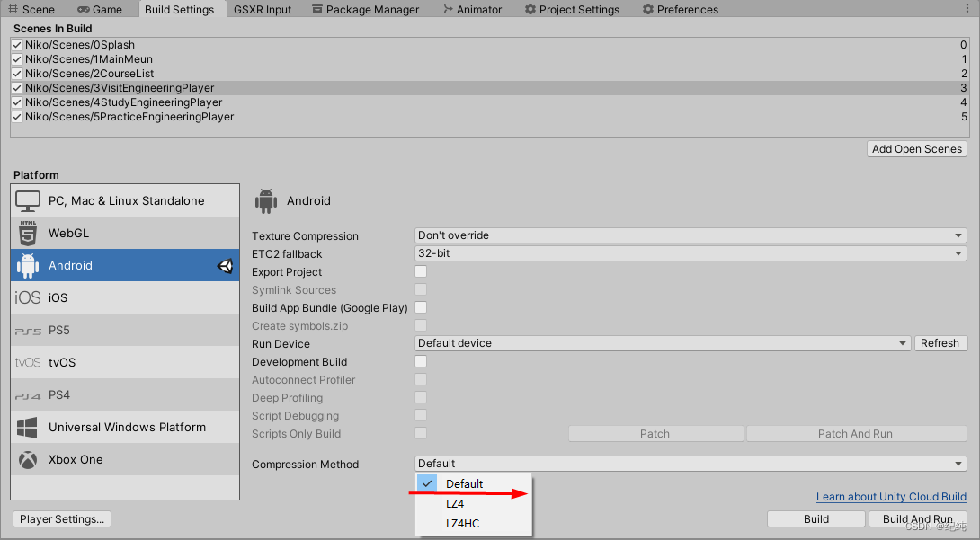Select PC, Mac & Linux Standalone monitor icon
Viewport: 980px width, 540px height.
point(28,201)
